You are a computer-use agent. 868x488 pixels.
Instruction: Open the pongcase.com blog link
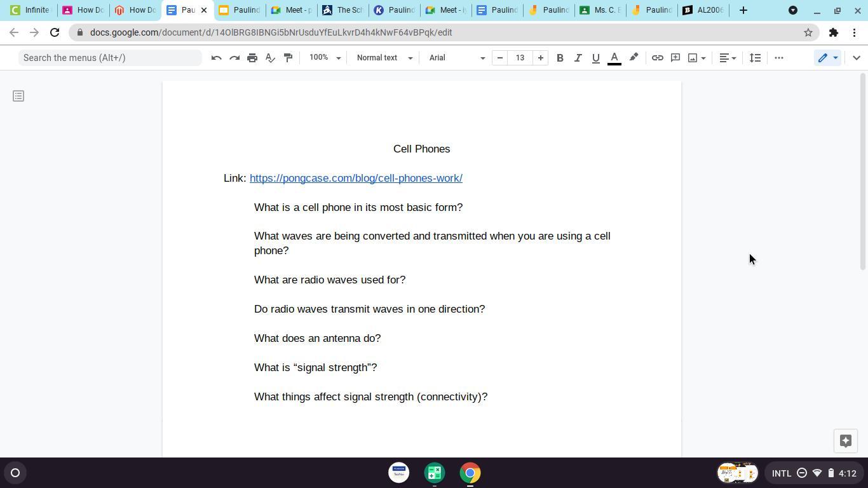coord(356,178)
